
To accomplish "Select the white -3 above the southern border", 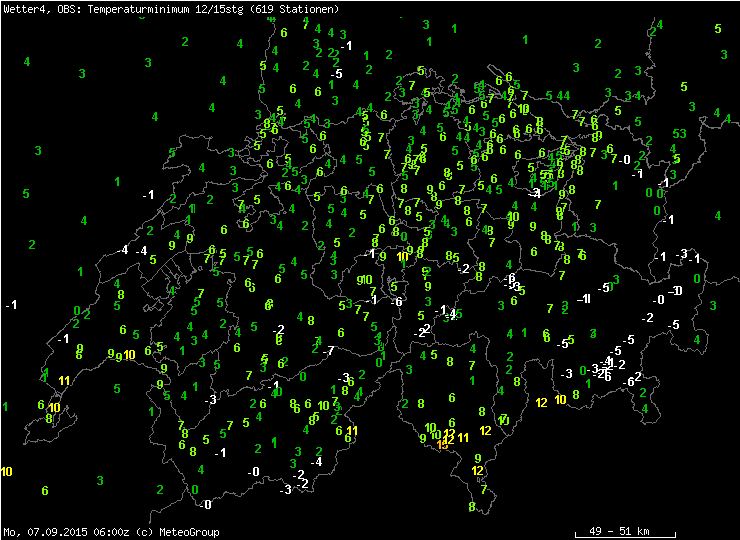I will point(285,489).
